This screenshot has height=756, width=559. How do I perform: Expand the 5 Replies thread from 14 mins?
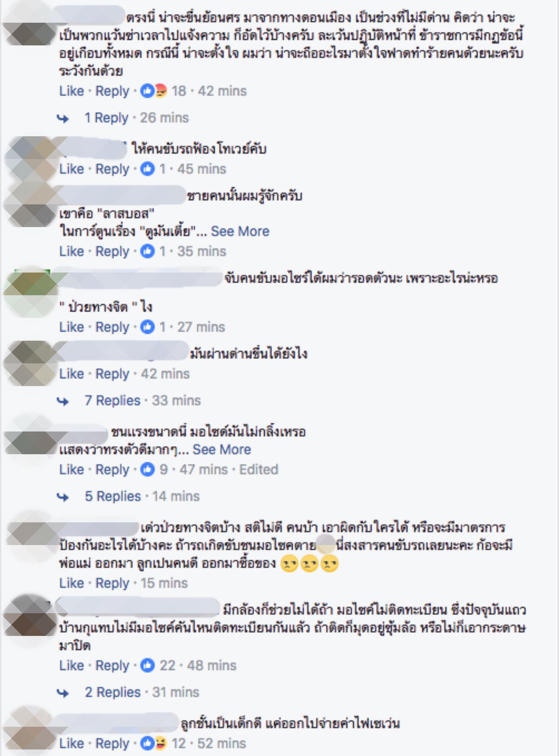113,496
